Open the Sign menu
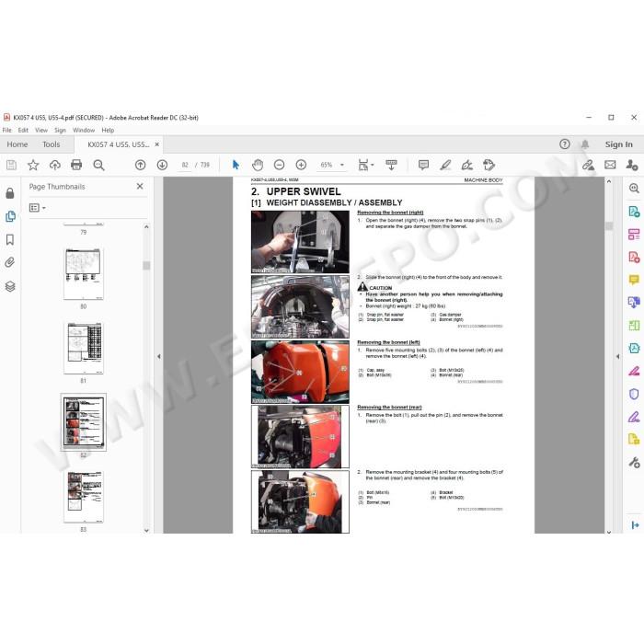The image size is (644, 644). point(60,131)
